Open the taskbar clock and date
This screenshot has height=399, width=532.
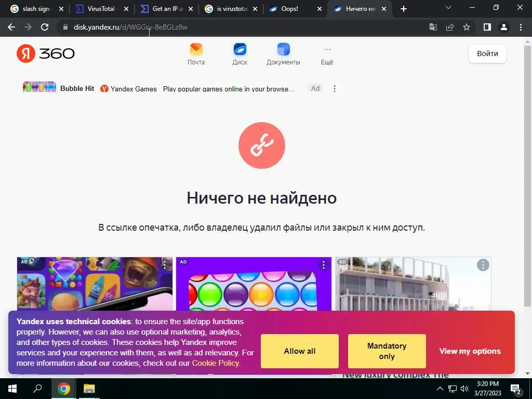487,389
